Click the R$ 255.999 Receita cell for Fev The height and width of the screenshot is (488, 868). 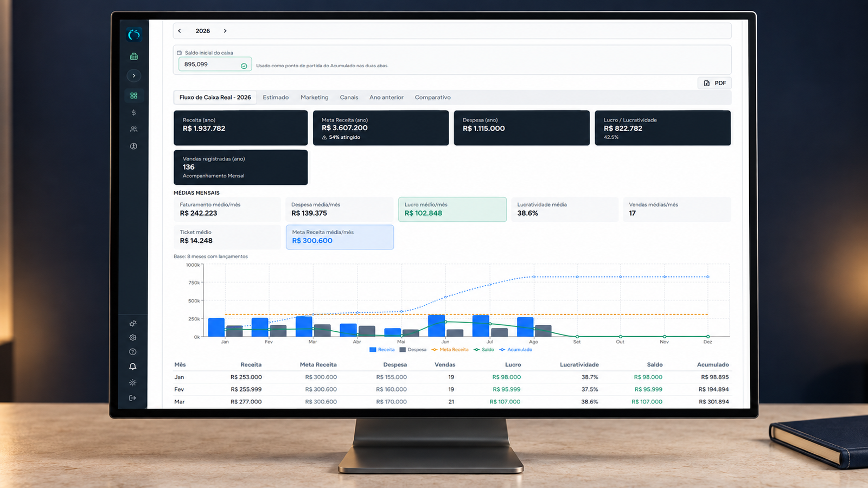[x=246, y=389]
